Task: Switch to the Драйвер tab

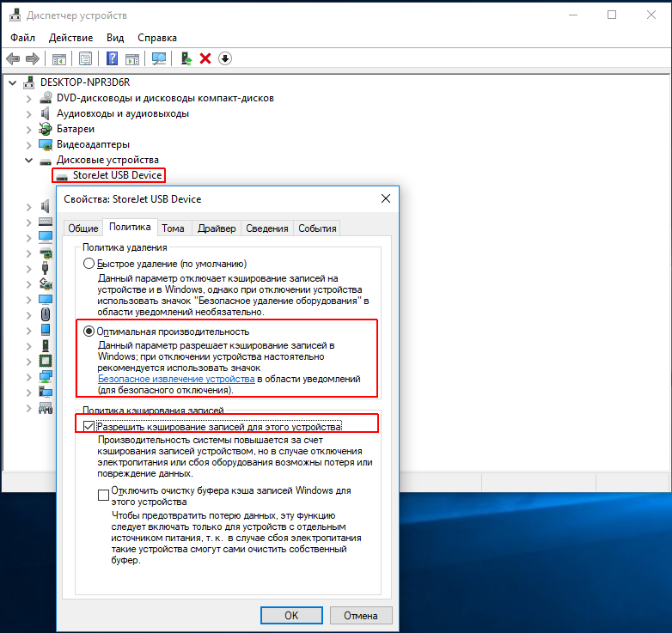Action: 217,228
